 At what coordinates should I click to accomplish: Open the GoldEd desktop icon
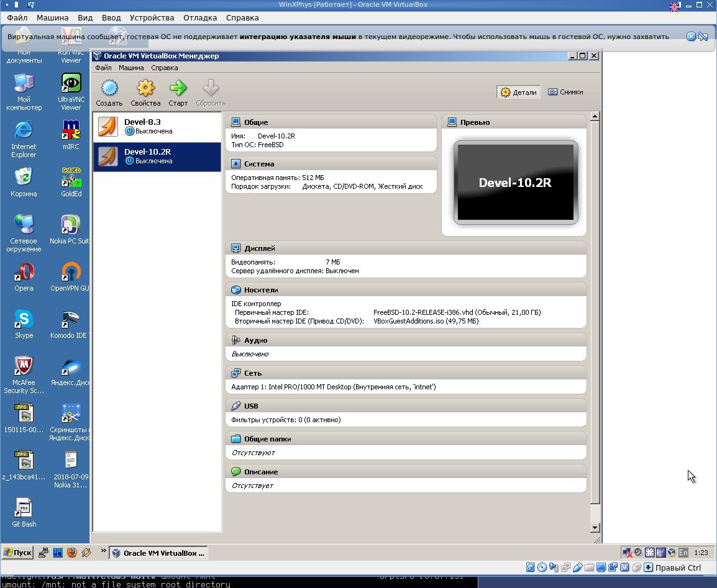(x=71, y=183)
